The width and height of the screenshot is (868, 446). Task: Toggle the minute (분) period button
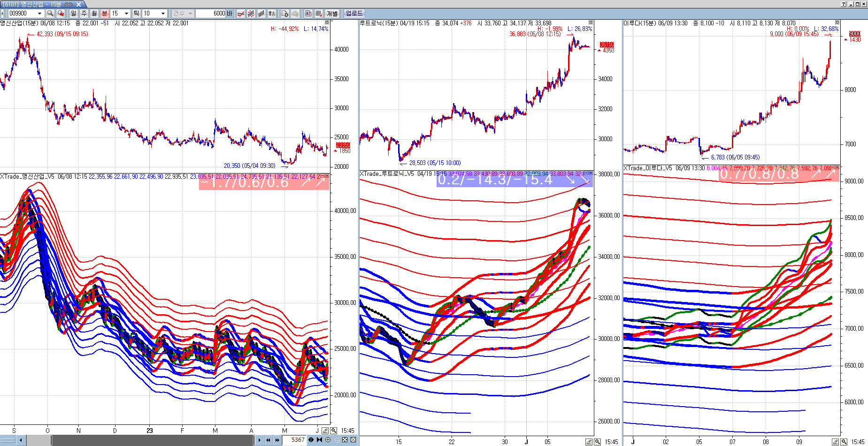[x=104, y=14]
